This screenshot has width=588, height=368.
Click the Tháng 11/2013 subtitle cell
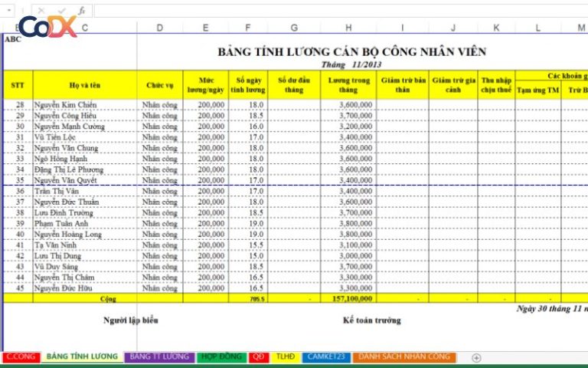pyautogui.click(x=351, y=64)
